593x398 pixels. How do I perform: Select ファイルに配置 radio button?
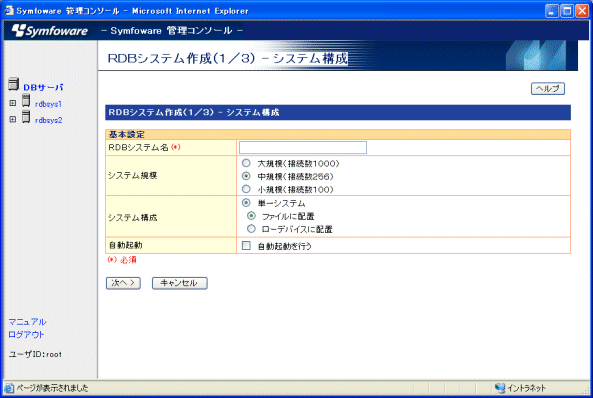[251, 216]
